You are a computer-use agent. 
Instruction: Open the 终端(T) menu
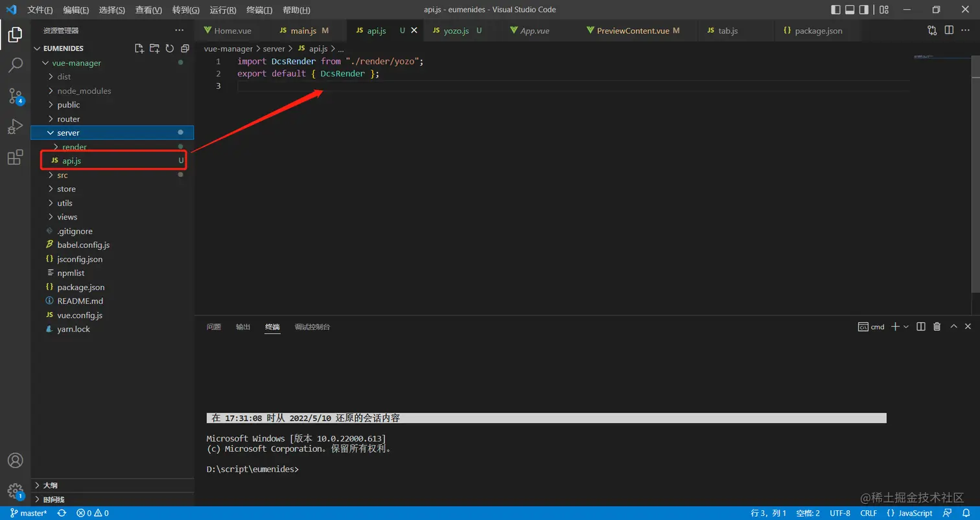(x=260, y=10)
